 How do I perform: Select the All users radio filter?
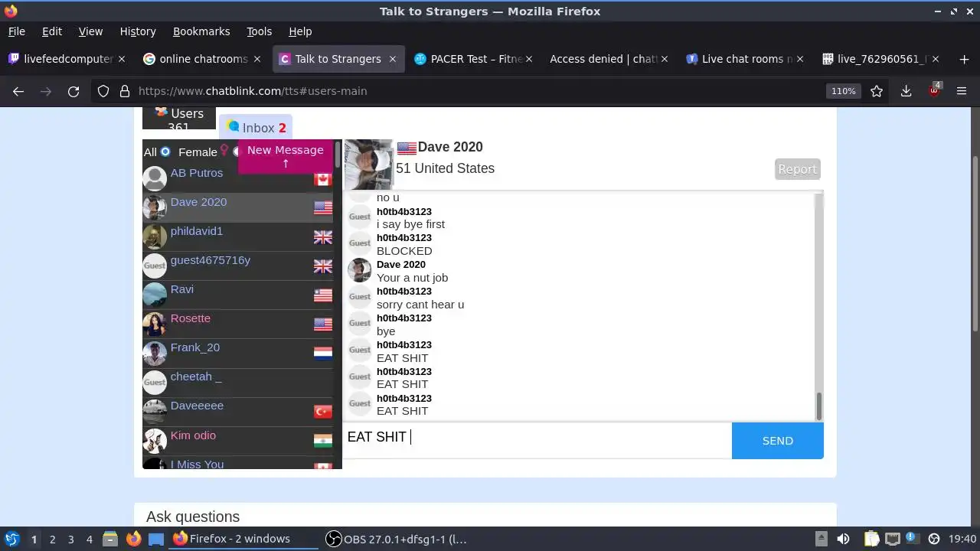tap(165, 152)
